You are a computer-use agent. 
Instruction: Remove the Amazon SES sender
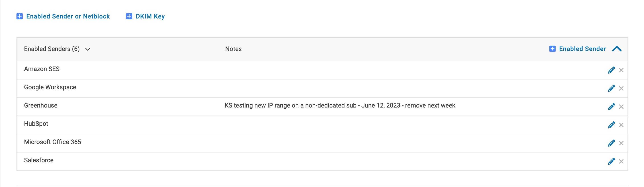[622, 70]
